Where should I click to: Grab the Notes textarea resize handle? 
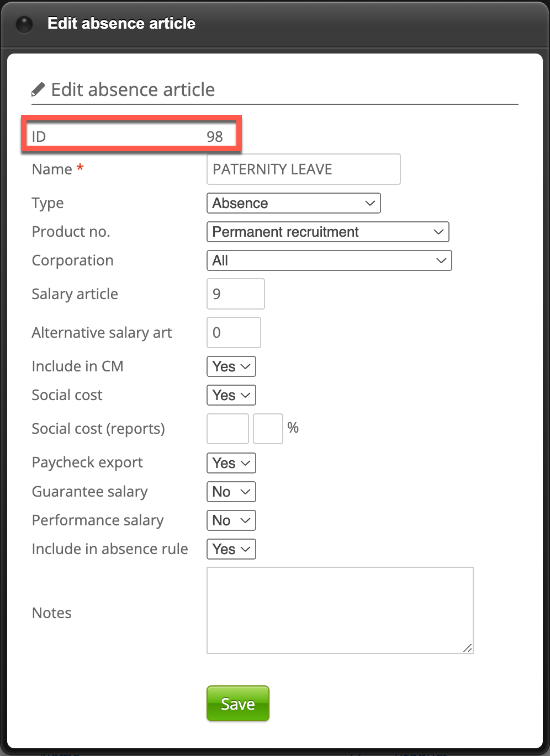coord(468,648)
